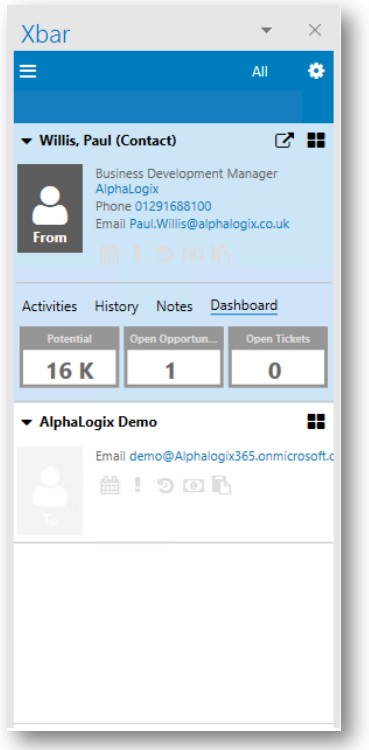The width and height of the screenshot is (369, 750).
Task: Click the Xbar title text
Action: [45, 34]
